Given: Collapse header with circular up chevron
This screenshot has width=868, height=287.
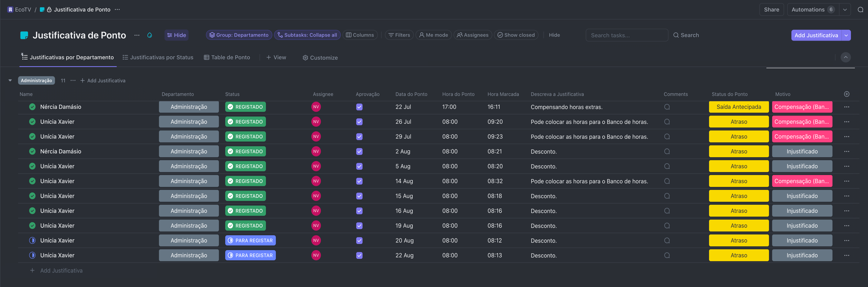Looking at the screenshot, I should (x=845, y=57).
